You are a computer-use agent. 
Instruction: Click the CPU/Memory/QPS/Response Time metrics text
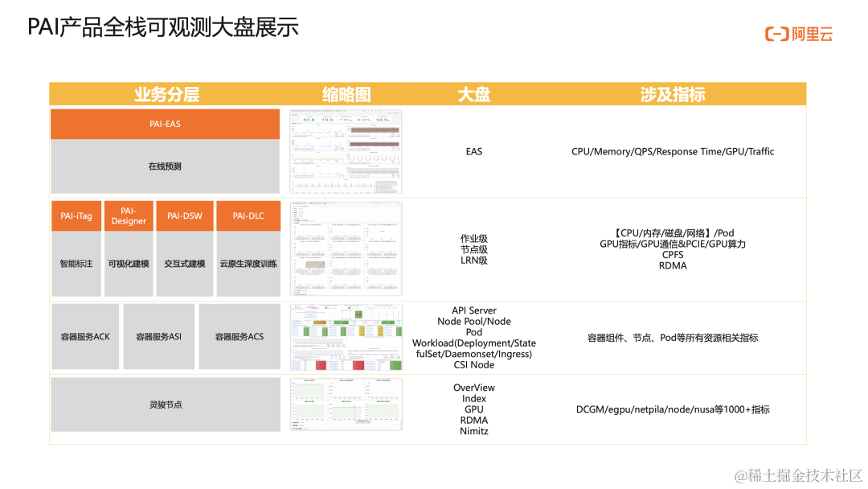pyautogui.click(x=673, y=152)
